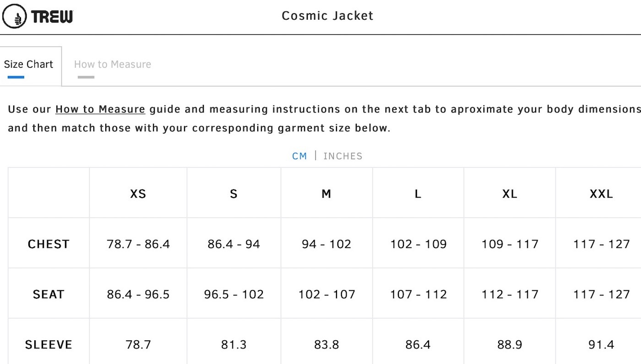Follow the underlined How to Measure link
The image size is (641, 364).
100,109
